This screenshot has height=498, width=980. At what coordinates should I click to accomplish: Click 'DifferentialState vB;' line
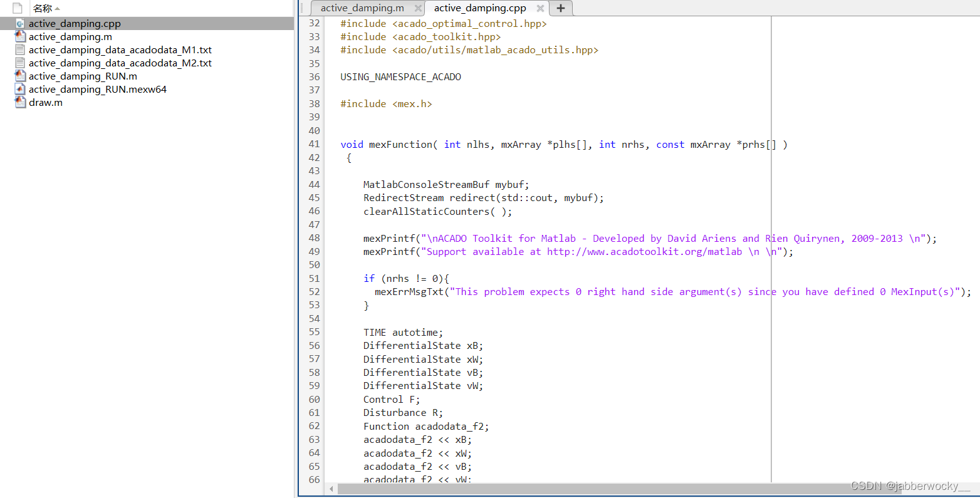[423, 373]
